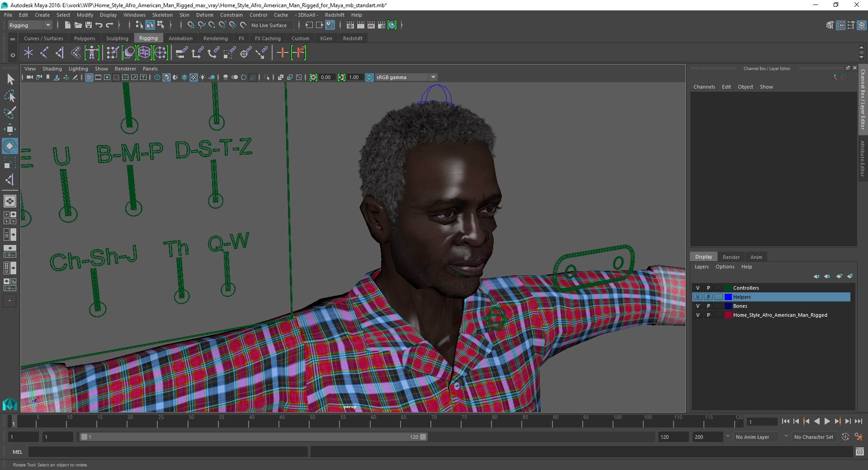Activate the Move tool in the toolbox
This screenshot has height=470, width=868.
point(10,129)
